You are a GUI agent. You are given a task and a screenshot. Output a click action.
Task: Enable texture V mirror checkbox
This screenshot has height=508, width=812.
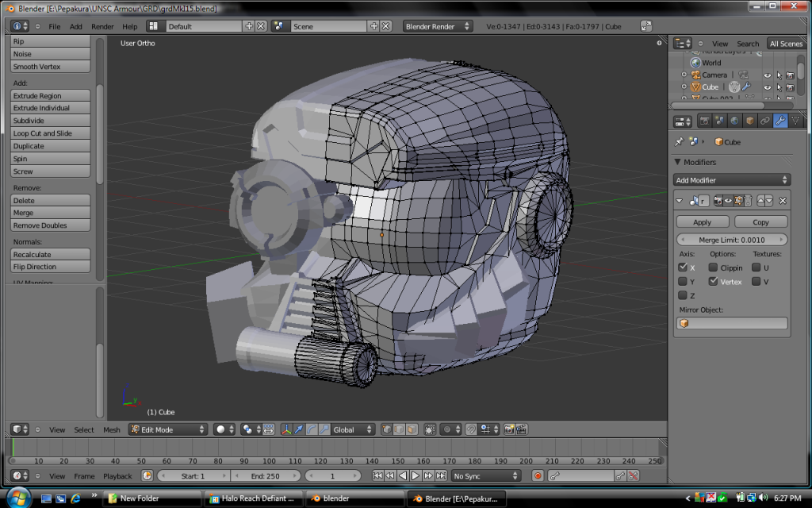point(756,282)
